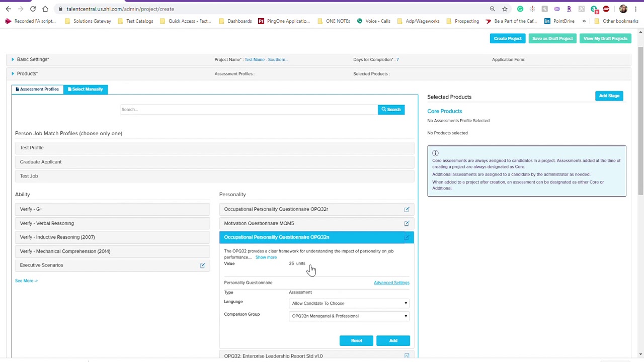Switch to the Select Manually tab

85,89
